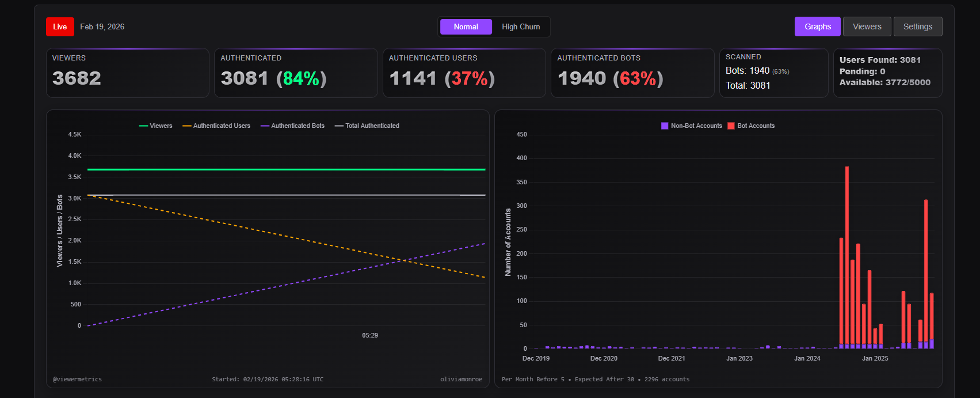The image size is (980, 398).
Task: Click the Authenticated 3081 stat card
Action: pyautogui.click(x=296, y=73)
